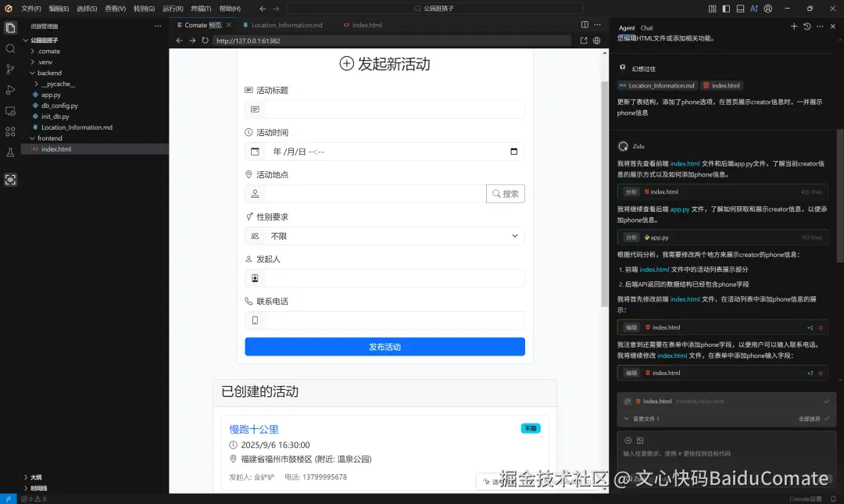The image size is (844, 504).
Task: Open the date picker calendar icon
Action: pyautogui.click(x=513, y=152)
